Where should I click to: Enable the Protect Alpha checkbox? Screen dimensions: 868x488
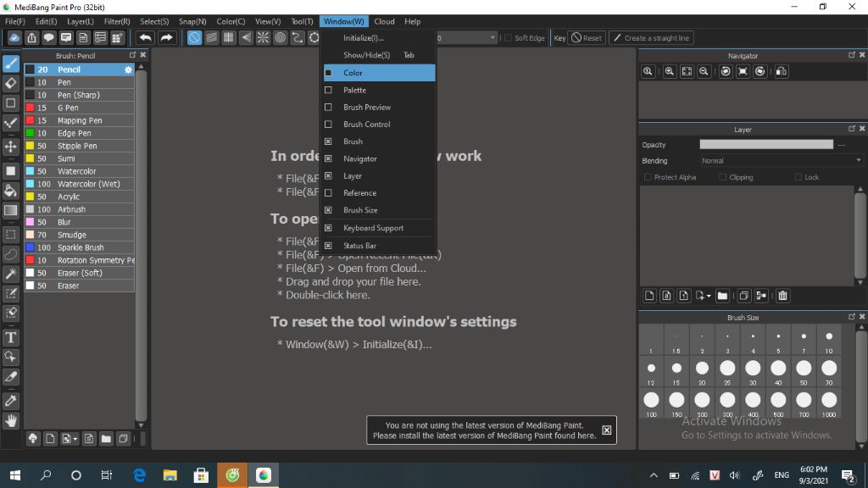tap(648, 177)
